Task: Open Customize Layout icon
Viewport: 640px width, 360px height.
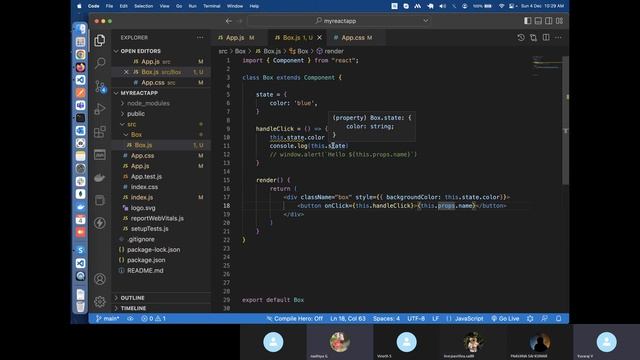Action: [559, 21]
